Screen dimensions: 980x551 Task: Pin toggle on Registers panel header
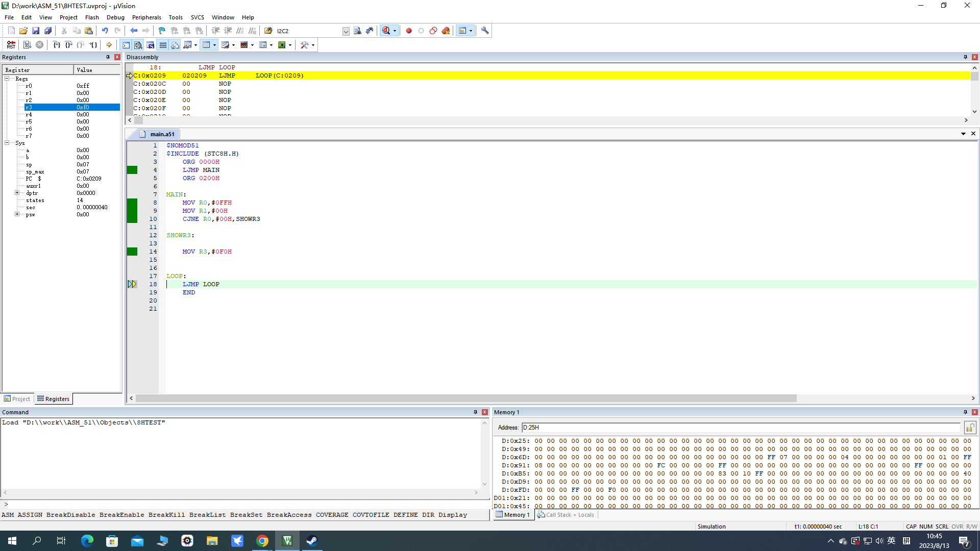pos(108,57)
